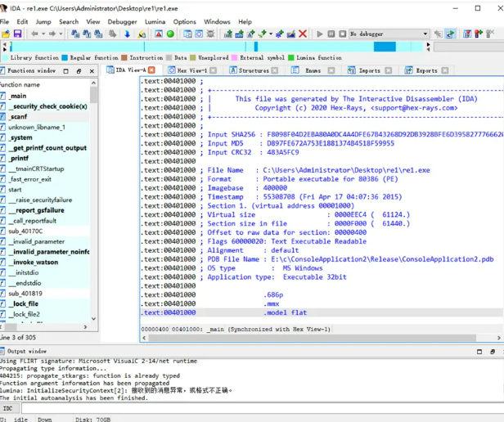The width and height of the screenshot is (504, 422).
Task: Click the red X delete toolbar icon
Action: [303, 34]
